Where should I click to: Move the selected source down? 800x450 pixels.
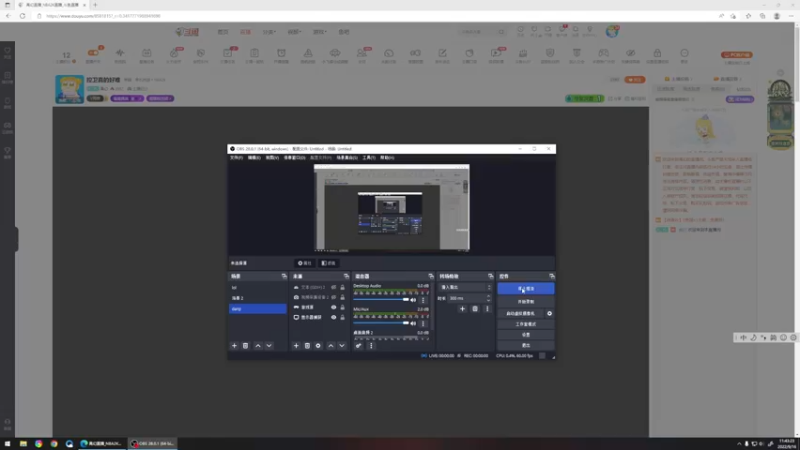tap(342, 345)
